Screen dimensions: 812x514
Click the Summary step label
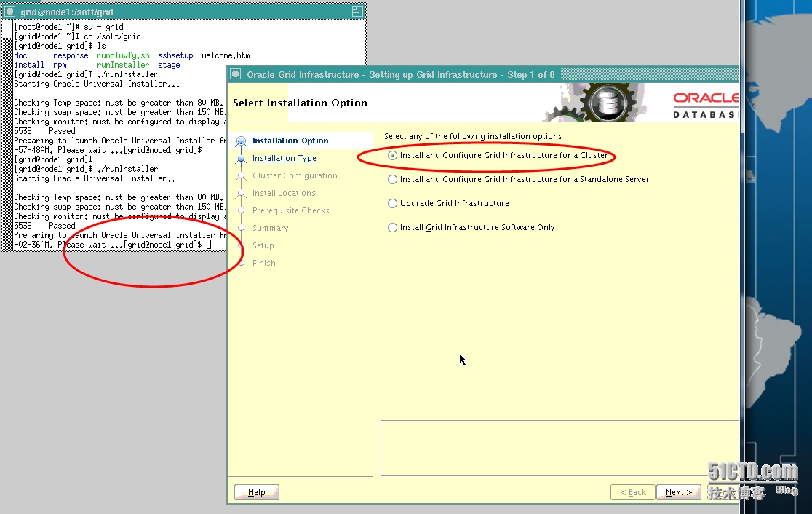[x=271, y=228]
